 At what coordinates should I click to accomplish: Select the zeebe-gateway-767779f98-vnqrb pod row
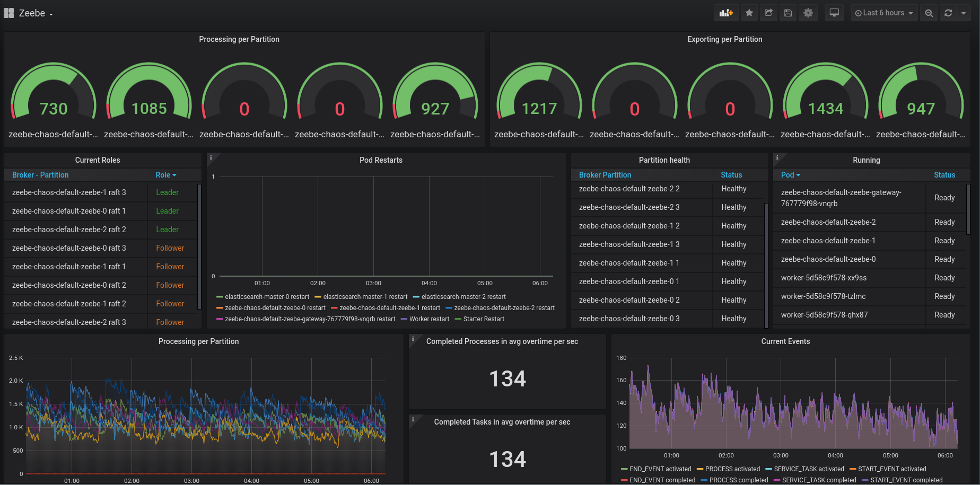870,198
